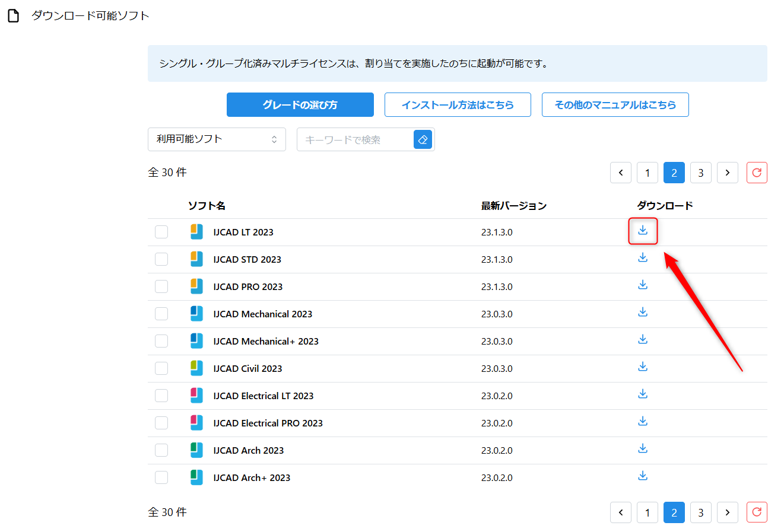The image size is (784, 532).
Task: Clear keyword search with eraser icon
Action: (423, 139)
